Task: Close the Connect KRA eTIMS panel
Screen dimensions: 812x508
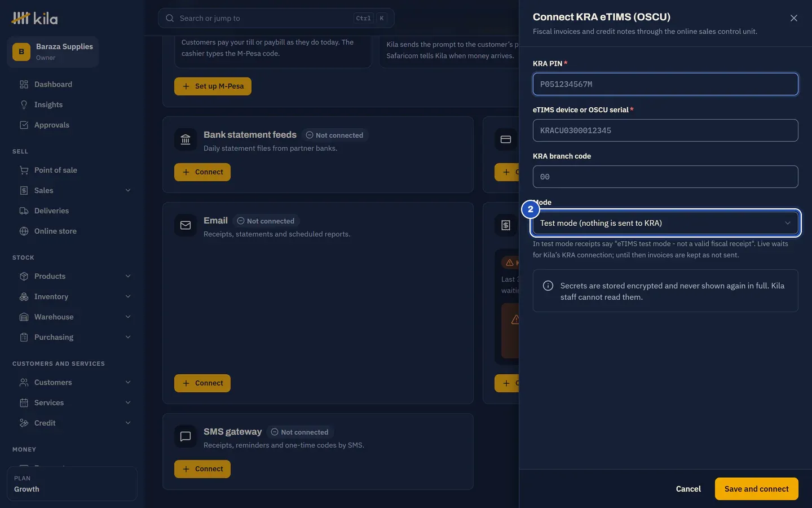Action: [x=793, y=18]
